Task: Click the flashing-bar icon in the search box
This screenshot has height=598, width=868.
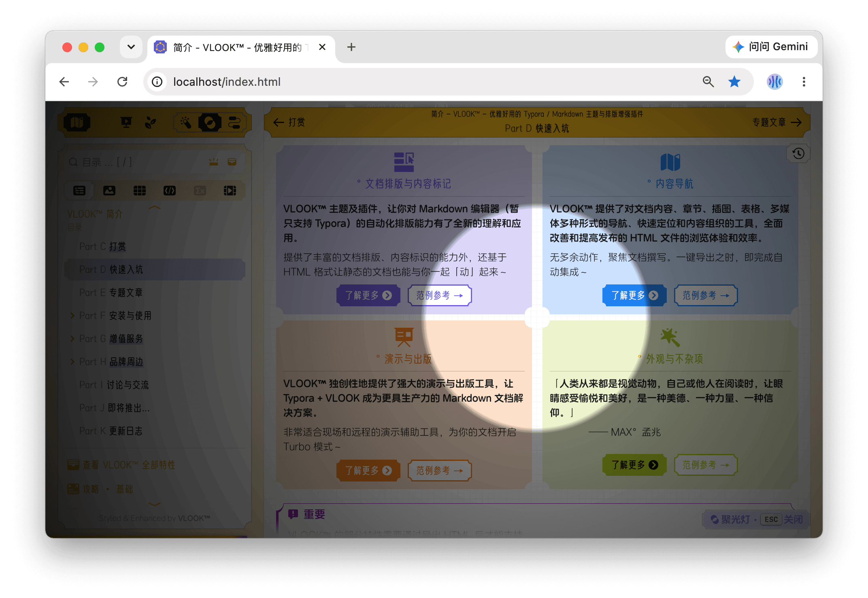Action: (214, 162)
